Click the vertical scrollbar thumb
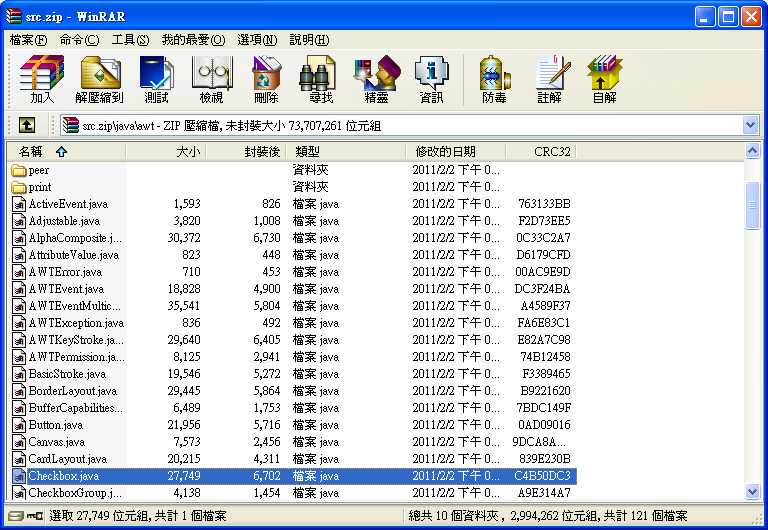This screenshot has width=768, height=530. click(752, 205)
